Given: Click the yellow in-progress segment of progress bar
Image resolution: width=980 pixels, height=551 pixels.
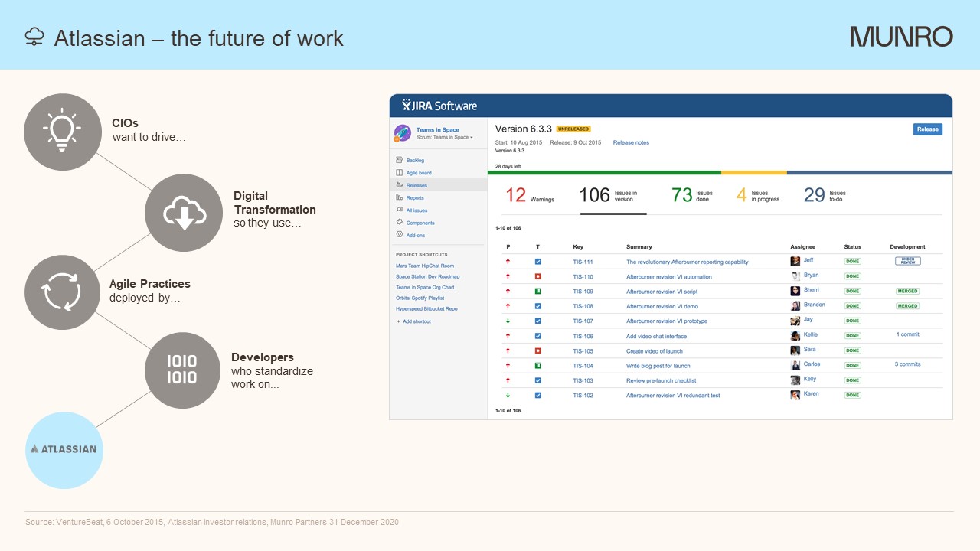Looking at the screenshot, I should [x=753, y=173].
